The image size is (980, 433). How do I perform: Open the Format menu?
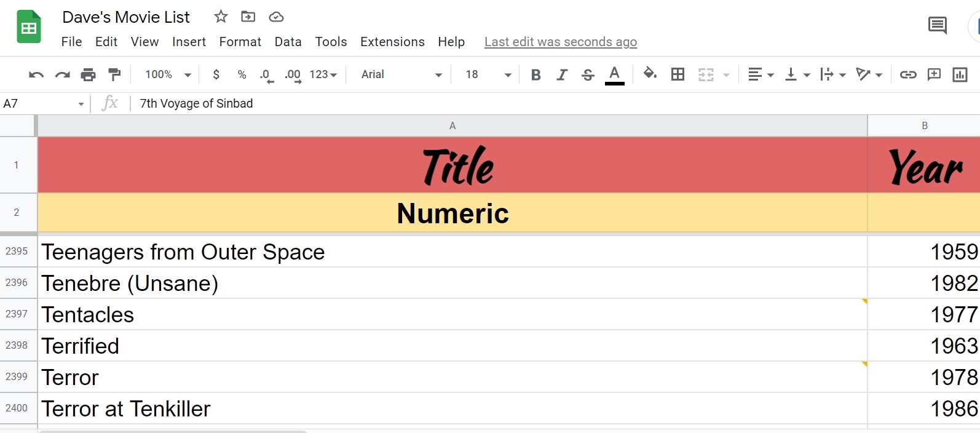click(240, 42)
